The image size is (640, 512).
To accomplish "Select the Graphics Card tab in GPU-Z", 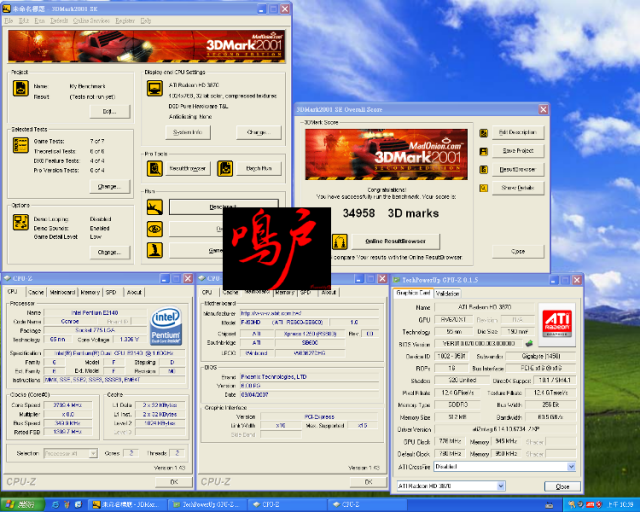I will (x=413, y=293).
